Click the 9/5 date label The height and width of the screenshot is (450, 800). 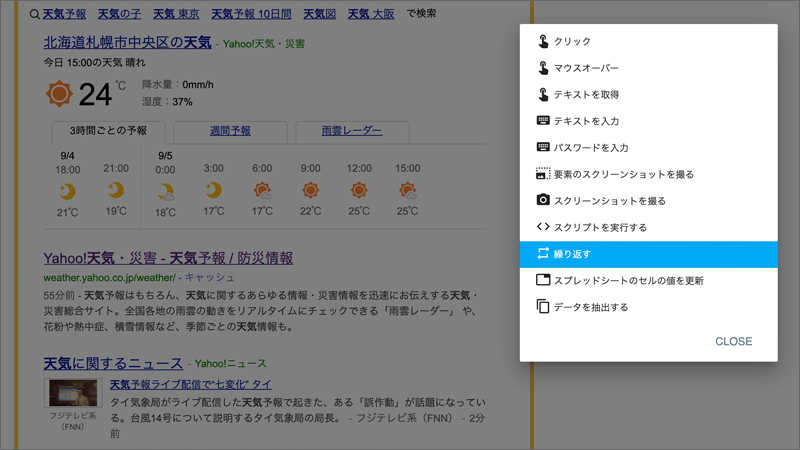(x=165, y=156)
